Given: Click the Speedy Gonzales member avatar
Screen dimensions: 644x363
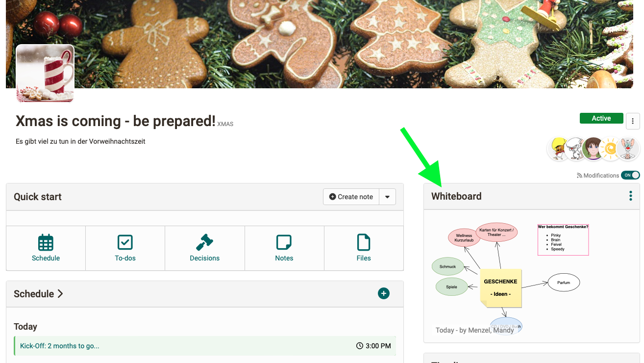Looking at the screenshot, I should tap(559, 149).
